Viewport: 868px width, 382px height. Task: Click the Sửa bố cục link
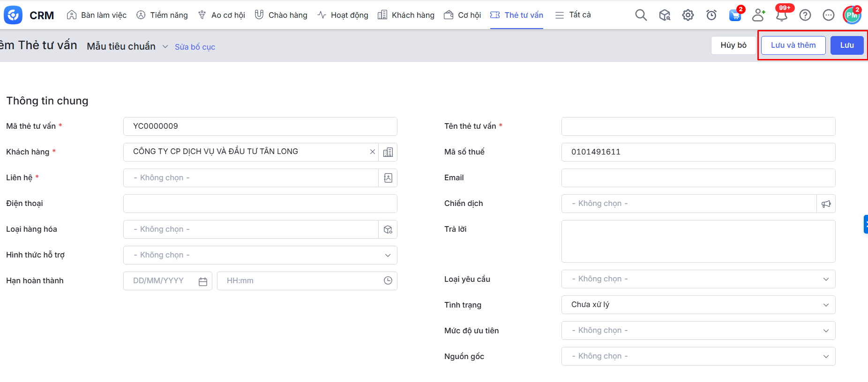coord(195,47)
